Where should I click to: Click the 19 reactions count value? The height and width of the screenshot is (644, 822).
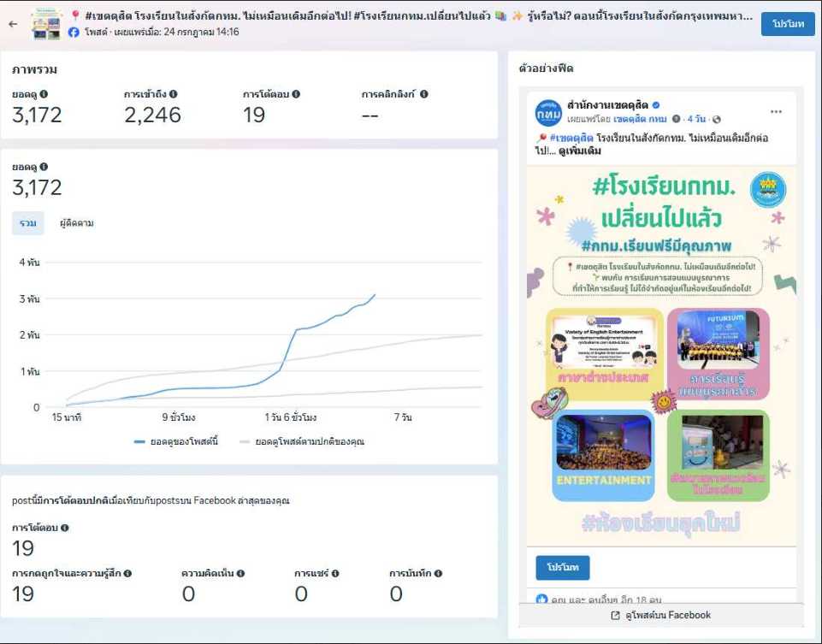[x=23, y=594]
